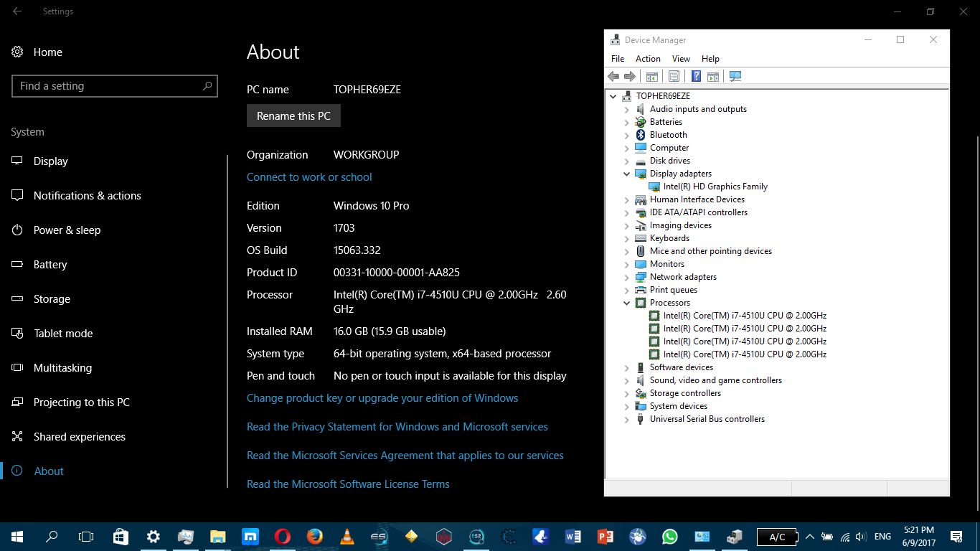
Task: Collapse the Processors node
Action: [626, 303]
